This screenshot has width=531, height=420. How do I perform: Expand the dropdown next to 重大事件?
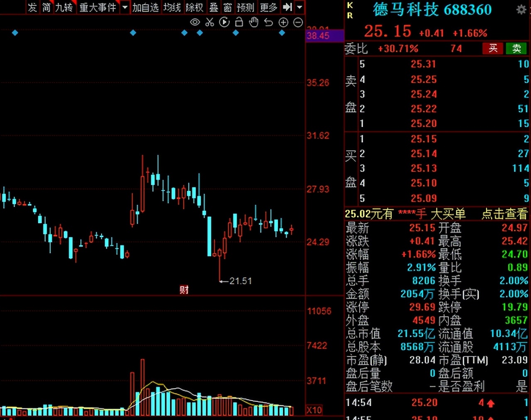coord(125,7)
